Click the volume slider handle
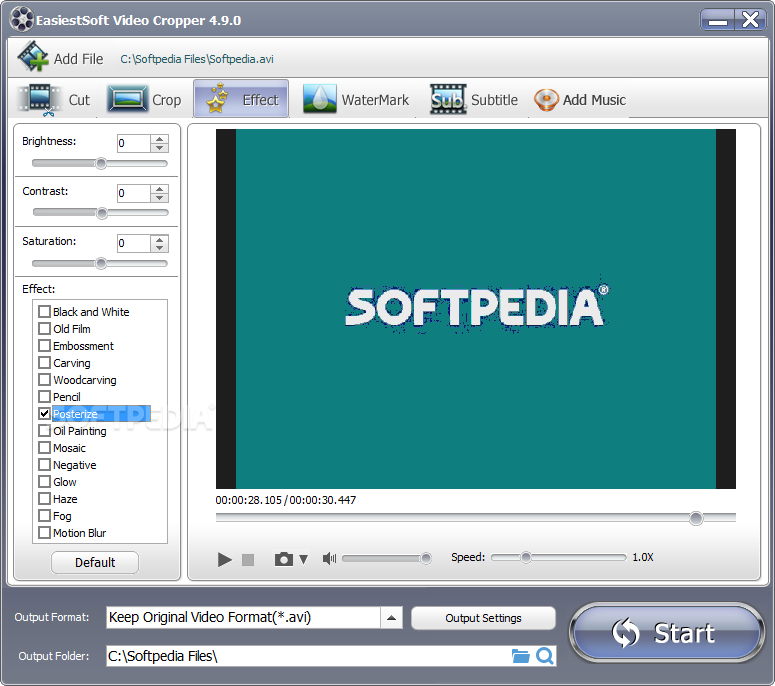Screen dimensions: 775x686 pos(426,558)
